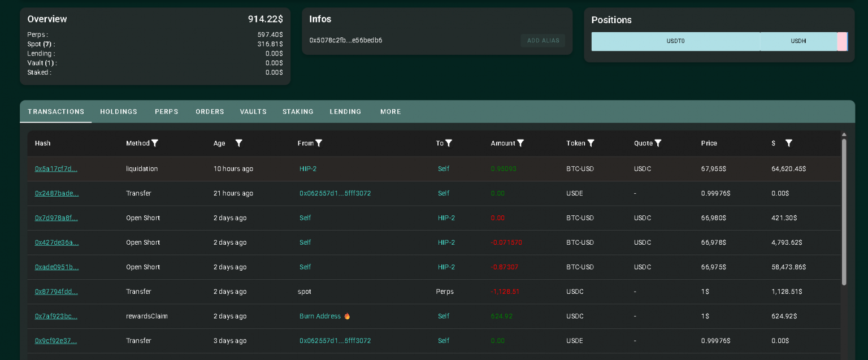Open the dollar column filter

click(x=788, y=143)
